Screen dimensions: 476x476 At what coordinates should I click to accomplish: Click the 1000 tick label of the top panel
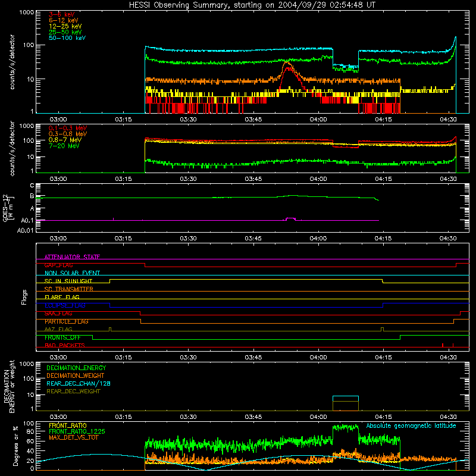pyautogui.click(x=27, y=12)
